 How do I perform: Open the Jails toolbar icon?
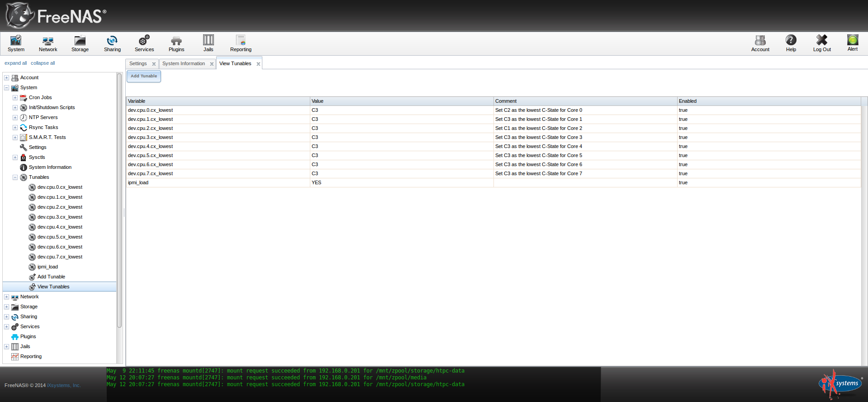(x=208, y=43)
